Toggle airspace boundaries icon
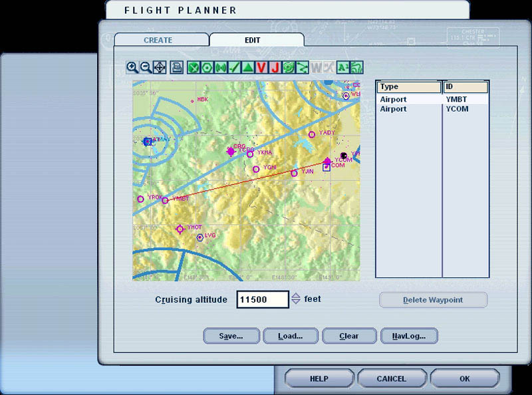532x395 pixels. 289,68
